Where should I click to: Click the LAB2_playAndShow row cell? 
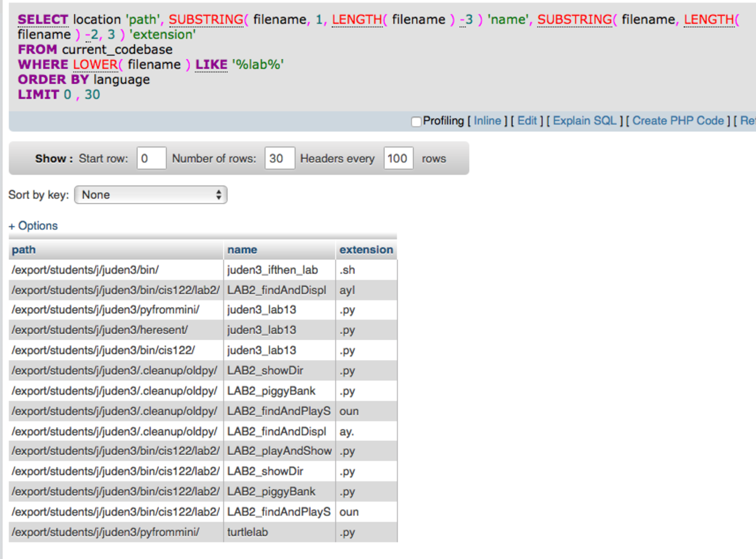click(279, 451)
